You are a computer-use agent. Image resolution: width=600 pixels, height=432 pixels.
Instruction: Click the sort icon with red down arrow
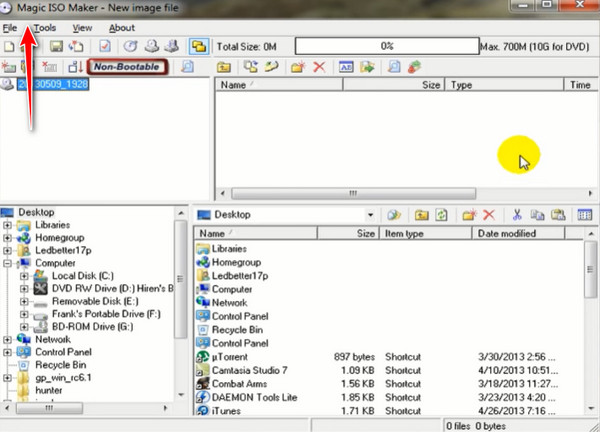(76, 67)
